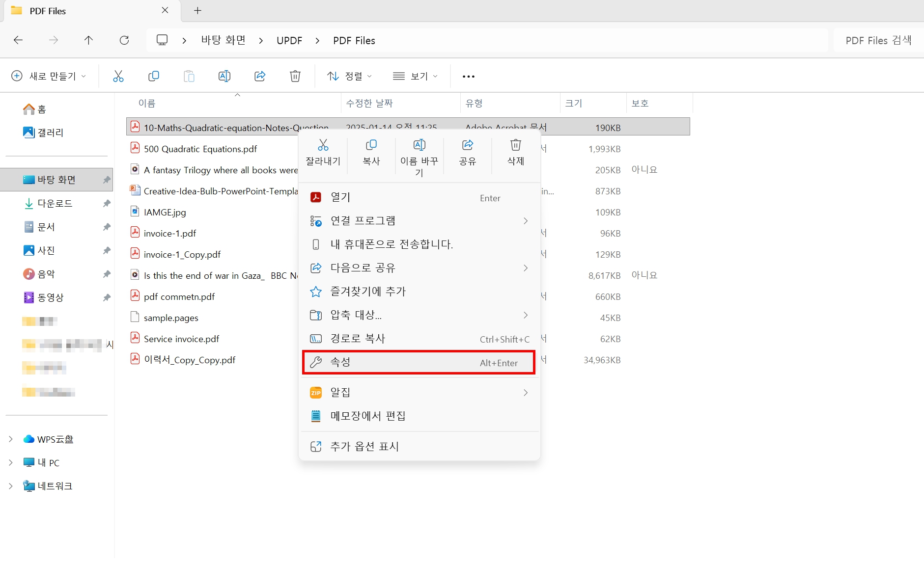
Task: Click the PDF Files 검색 search box
Action: point(877,40)
